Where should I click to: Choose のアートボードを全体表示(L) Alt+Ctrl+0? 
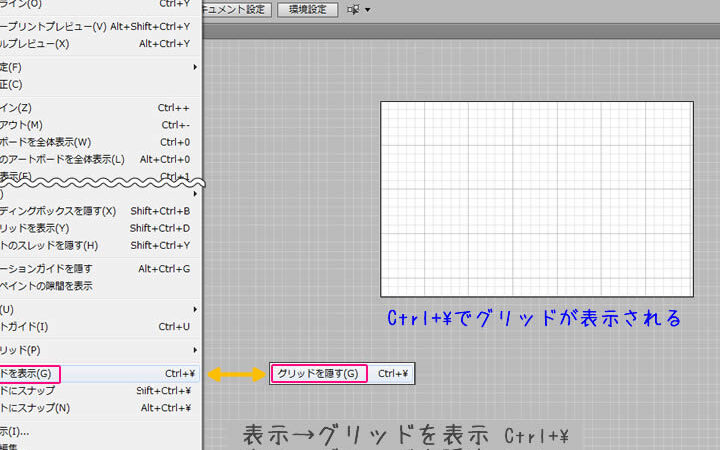click(x=100, y=159)
